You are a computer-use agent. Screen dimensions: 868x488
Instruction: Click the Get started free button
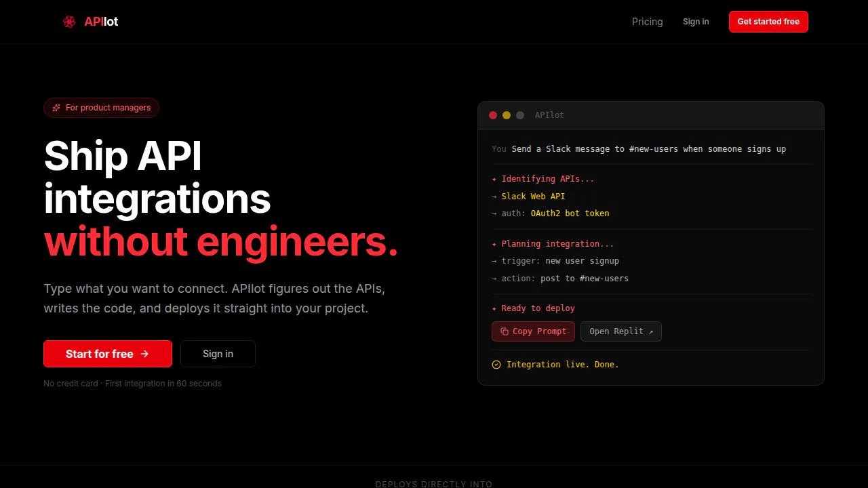click(768, 22)
